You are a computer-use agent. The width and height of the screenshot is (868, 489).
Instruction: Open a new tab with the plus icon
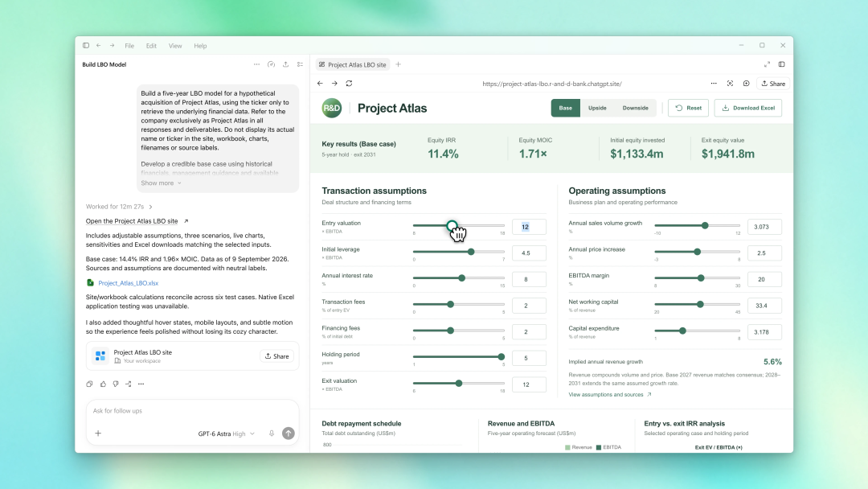(398, 64)
